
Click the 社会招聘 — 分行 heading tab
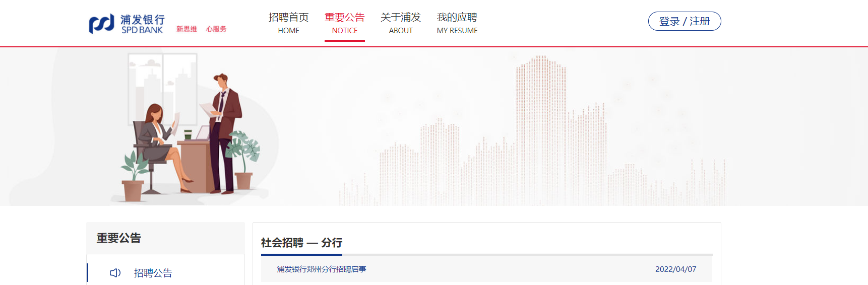[x=301, y=243]
